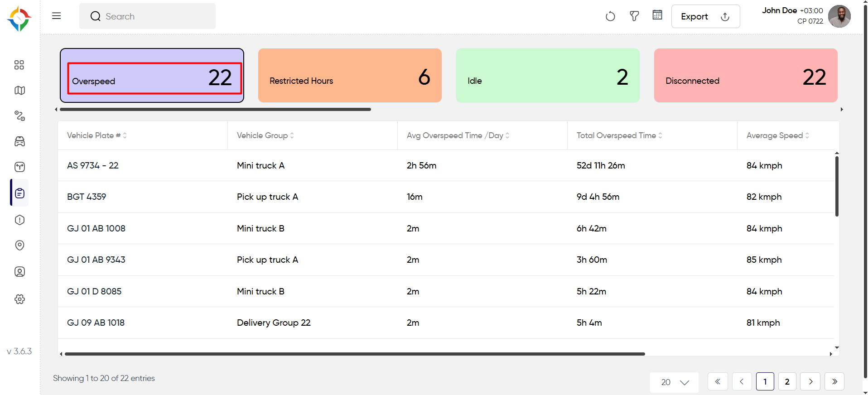Click plate AS 9734 - 22
This screenshot has width=868, height=395.
click(x=93, y=165)
